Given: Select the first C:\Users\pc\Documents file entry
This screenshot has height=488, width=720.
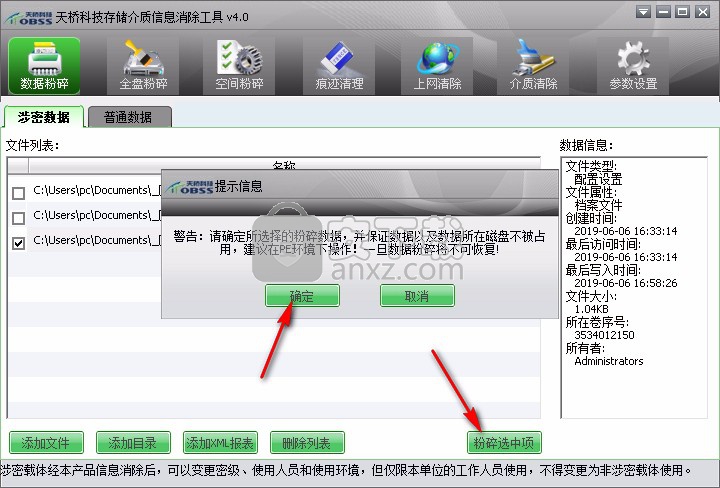Looking at the screenshot, I should point(96,190).
